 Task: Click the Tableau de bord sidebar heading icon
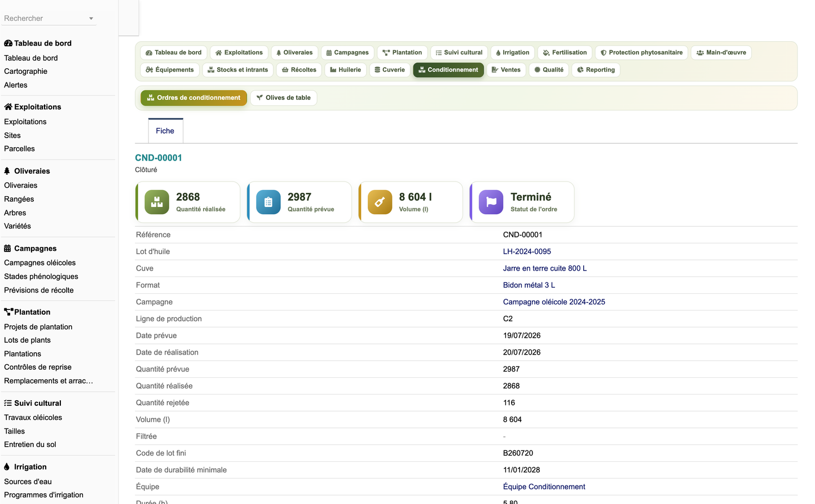(8, 43)
